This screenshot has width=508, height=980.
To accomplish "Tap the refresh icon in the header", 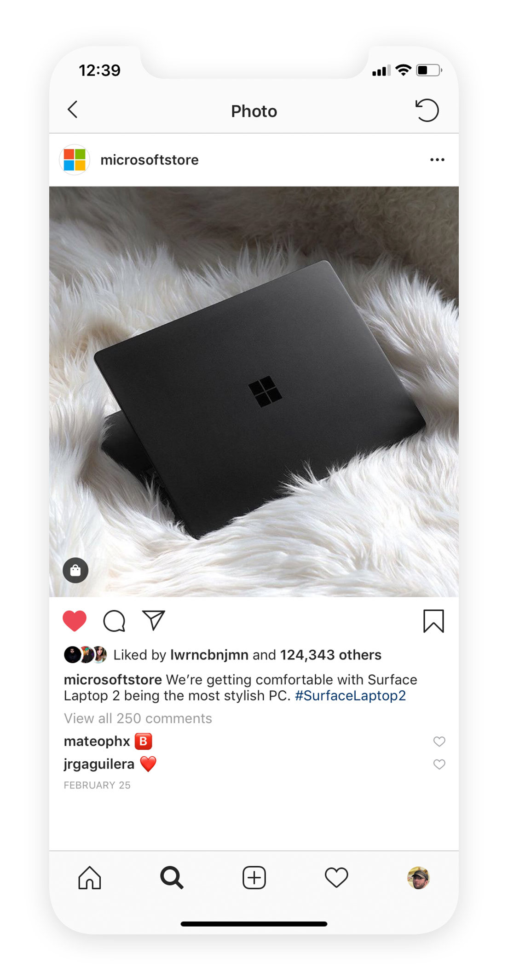I will click(x=427, y=111).
